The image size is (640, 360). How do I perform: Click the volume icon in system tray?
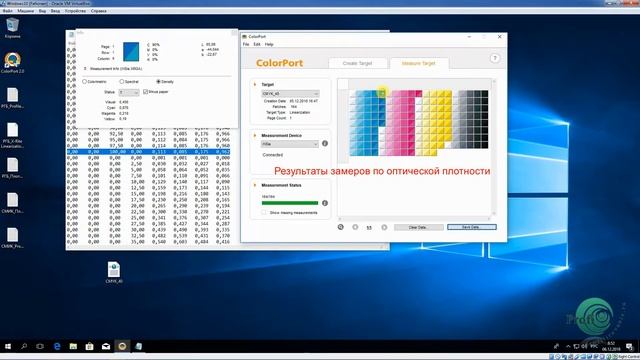click(584, 347)
